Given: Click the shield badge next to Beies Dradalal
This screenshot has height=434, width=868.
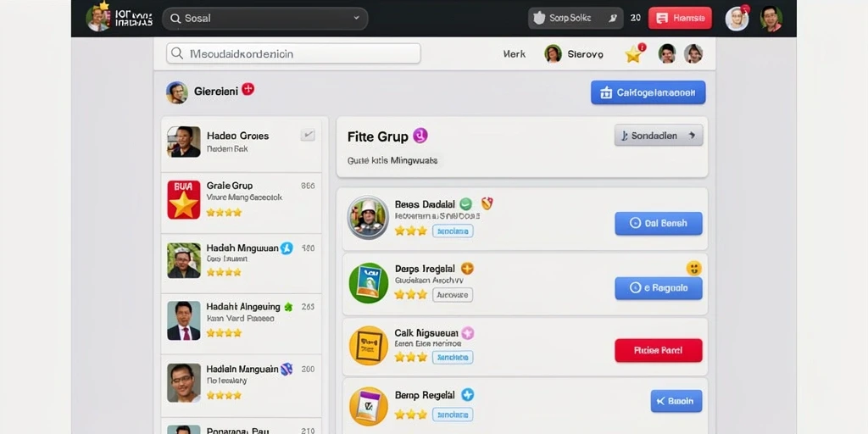Looking at the screenshot, I should pos(487,203).
